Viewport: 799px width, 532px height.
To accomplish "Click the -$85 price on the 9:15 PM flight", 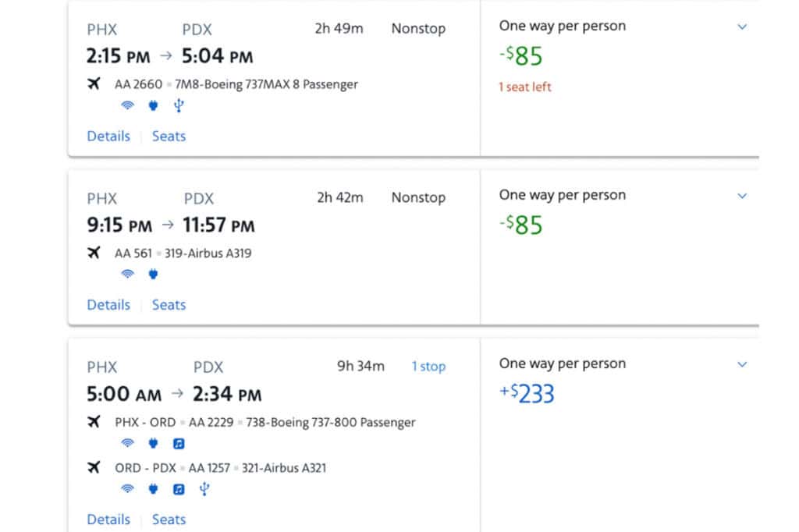I will click(521, 225).
